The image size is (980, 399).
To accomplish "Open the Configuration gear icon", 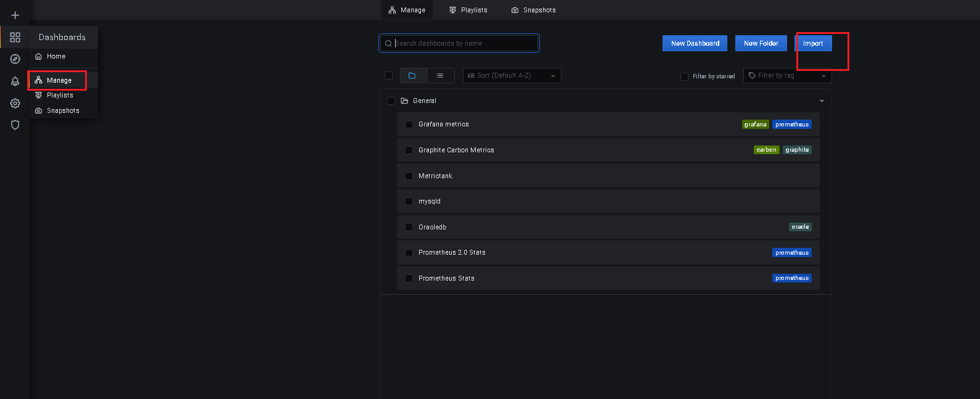I will coord(15,103).
